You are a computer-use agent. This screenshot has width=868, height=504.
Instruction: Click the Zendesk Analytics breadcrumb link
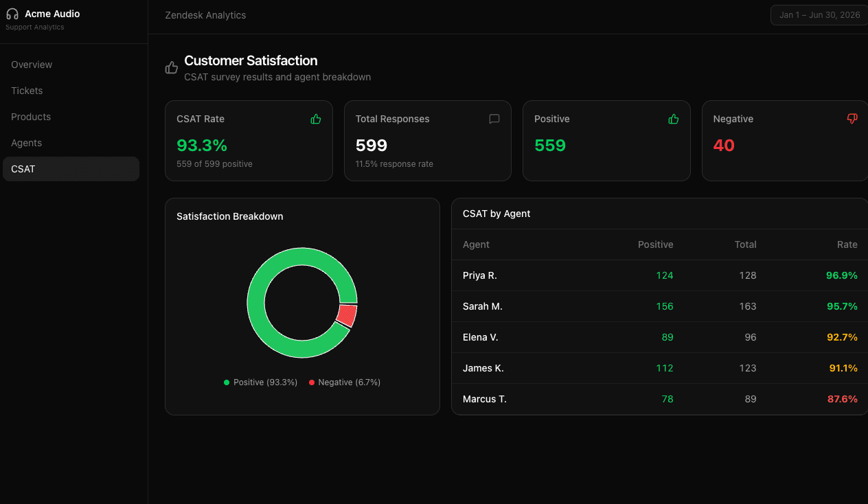point(205,14)
